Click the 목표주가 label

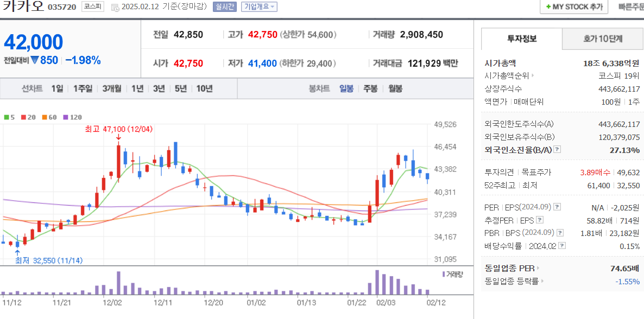[x=536, y=173]
